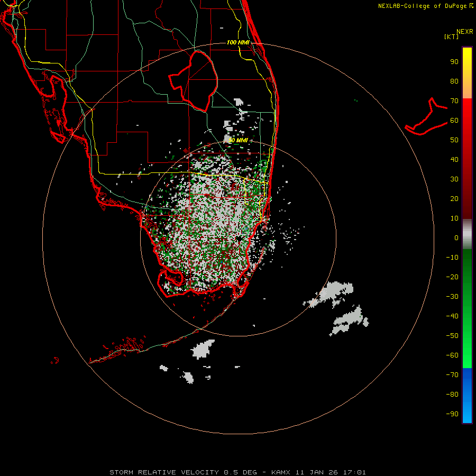Click the -90 value on velocity scale
476x476 pixels.
pyautogui.click(x=452, y=414)
